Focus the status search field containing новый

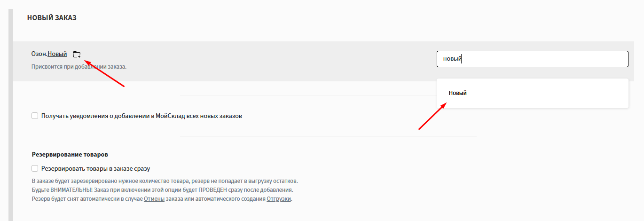(x=532, y=59)
